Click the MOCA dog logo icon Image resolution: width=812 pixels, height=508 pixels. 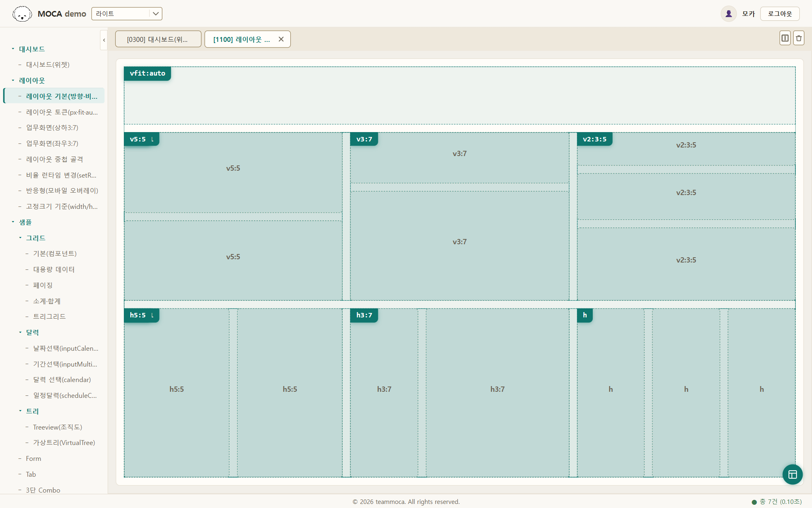[22, 14]
